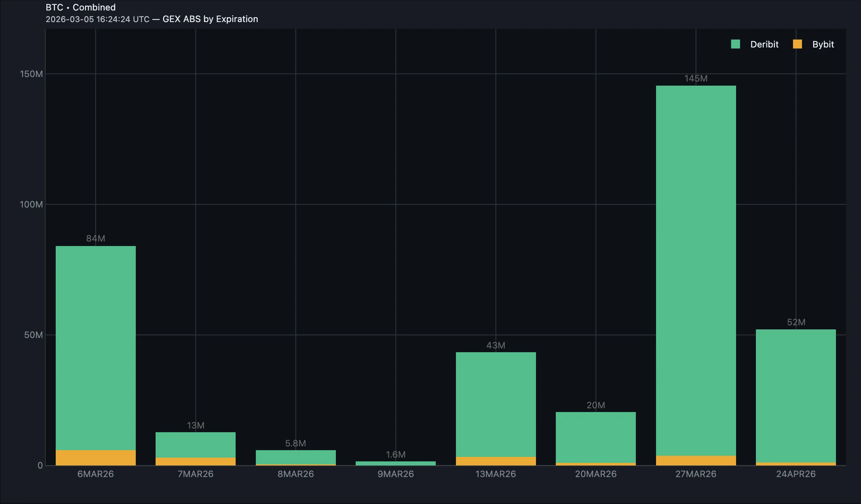Toggle the Deribit legend entry
Image resolution: width=861 pixels, height=504 pixels.
pos(764,44)
